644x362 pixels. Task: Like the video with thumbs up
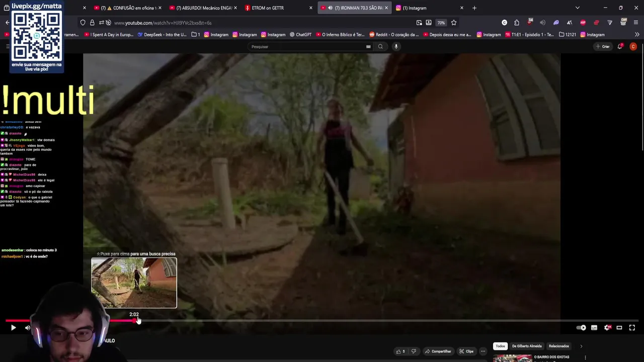[x=400, y=351]
